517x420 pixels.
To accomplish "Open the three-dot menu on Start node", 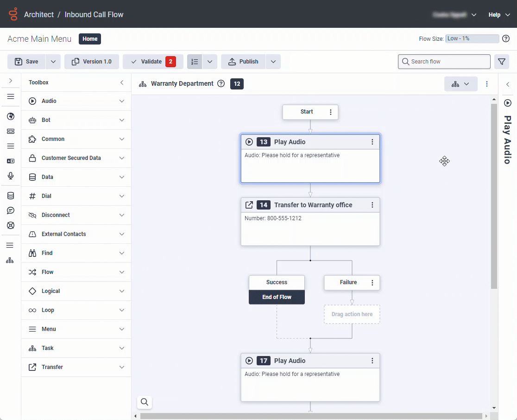I will coord(330,112).
